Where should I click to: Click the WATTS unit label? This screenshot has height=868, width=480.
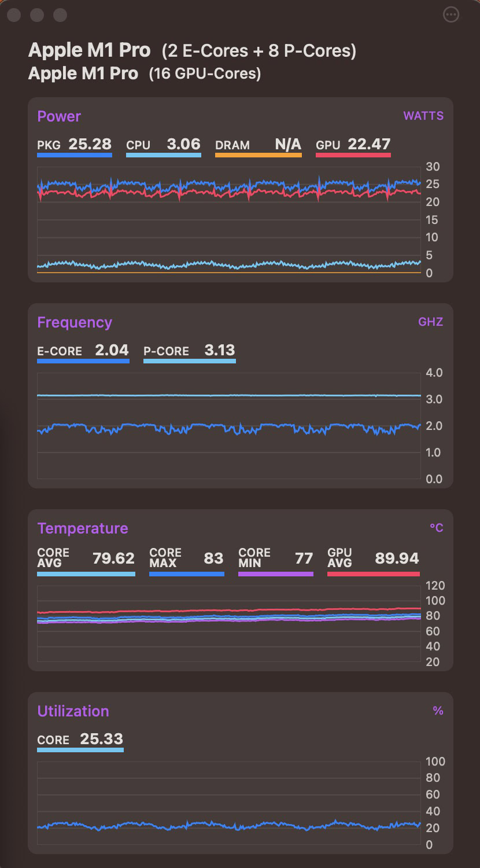423,116
